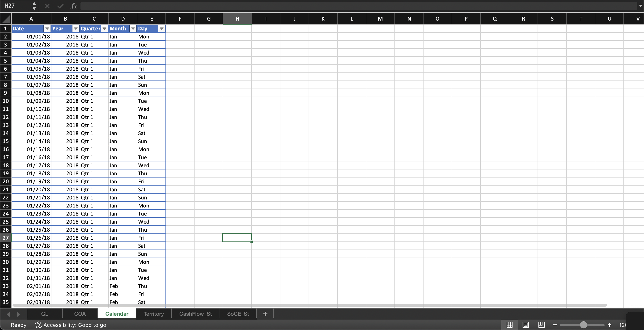Click the Mon cell in row 30

(151, 262)
